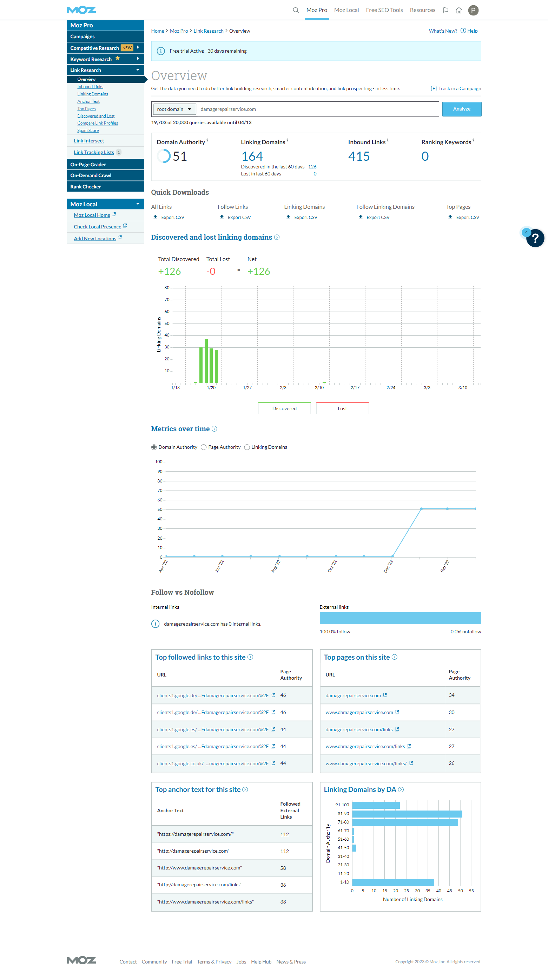Expand Competitive Research submenu arrow
This screenshot has height=980, width=548.
coord(138,48)
